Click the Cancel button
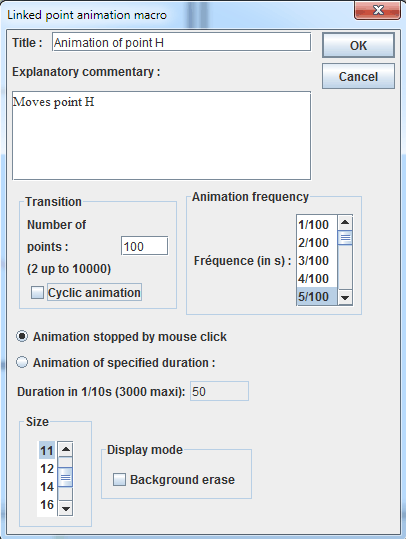The image size is (406, 539). (358, 76)
